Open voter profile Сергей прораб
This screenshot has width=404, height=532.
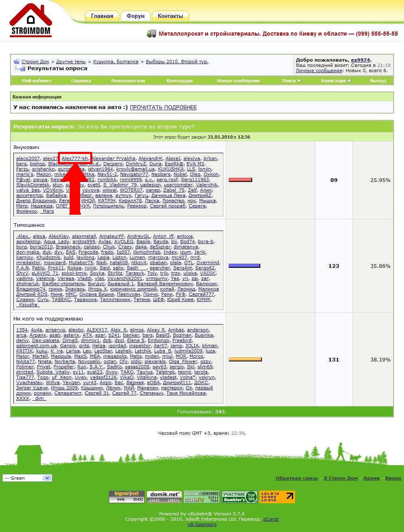click(168, 206)
